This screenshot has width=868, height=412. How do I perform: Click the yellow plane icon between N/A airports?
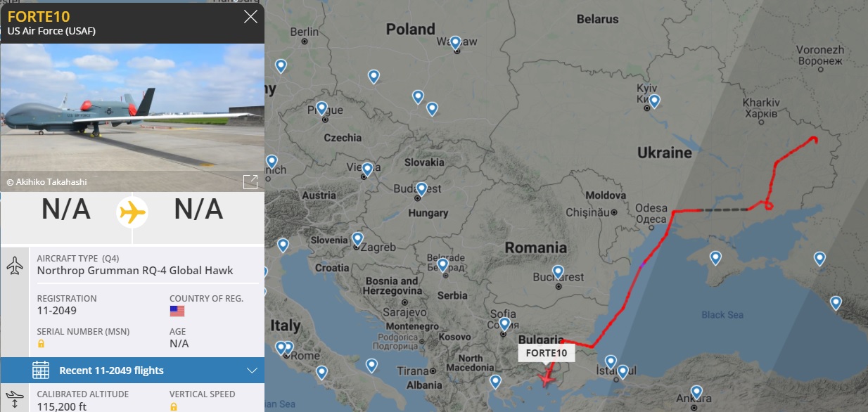(132, 211)
